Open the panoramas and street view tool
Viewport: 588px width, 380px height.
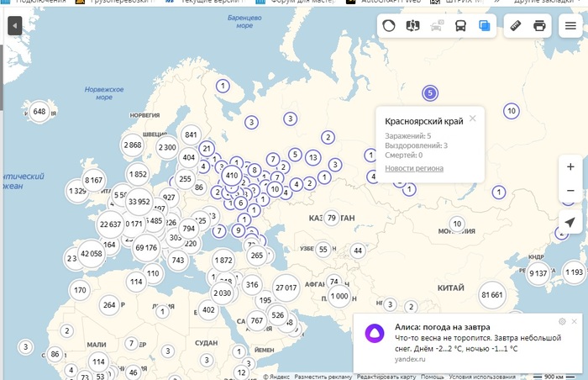(x=412, y=25)
